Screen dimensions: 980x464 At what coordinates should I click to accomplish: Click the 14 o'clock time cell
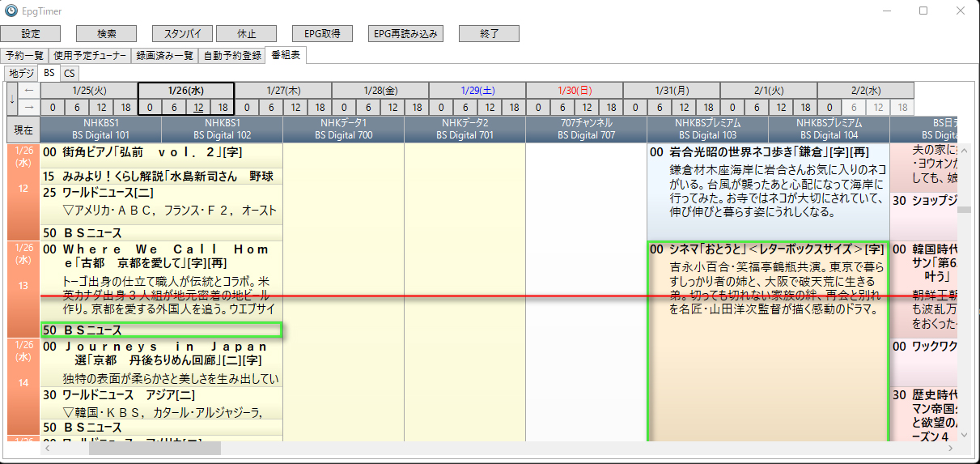[23, 386]
